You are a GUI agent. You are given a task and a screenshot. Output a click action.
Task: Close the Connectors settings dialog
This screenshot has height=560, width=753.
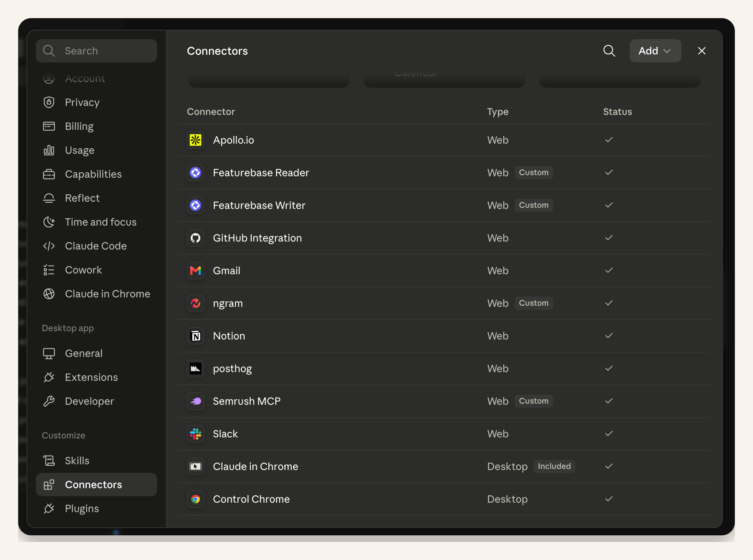pos(702,51)
